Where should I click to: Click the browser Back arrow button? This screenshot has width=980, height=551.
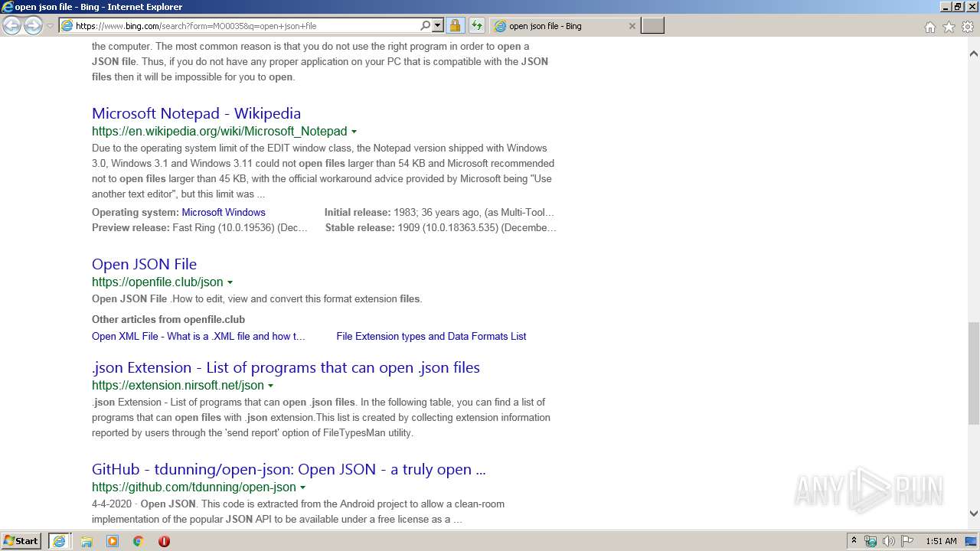pos(11,25)
